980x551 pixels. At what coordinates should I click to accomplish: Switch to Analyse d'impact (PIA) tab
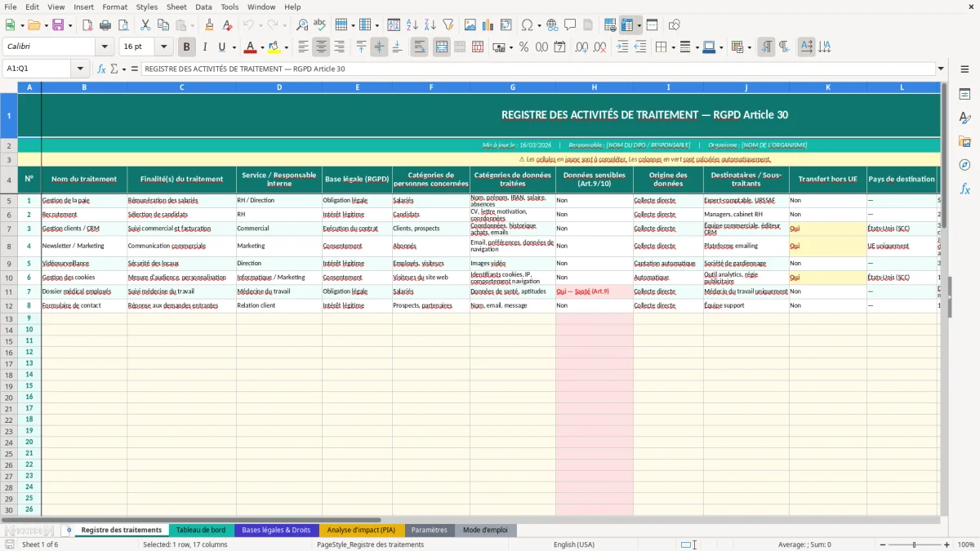point(361,531)
